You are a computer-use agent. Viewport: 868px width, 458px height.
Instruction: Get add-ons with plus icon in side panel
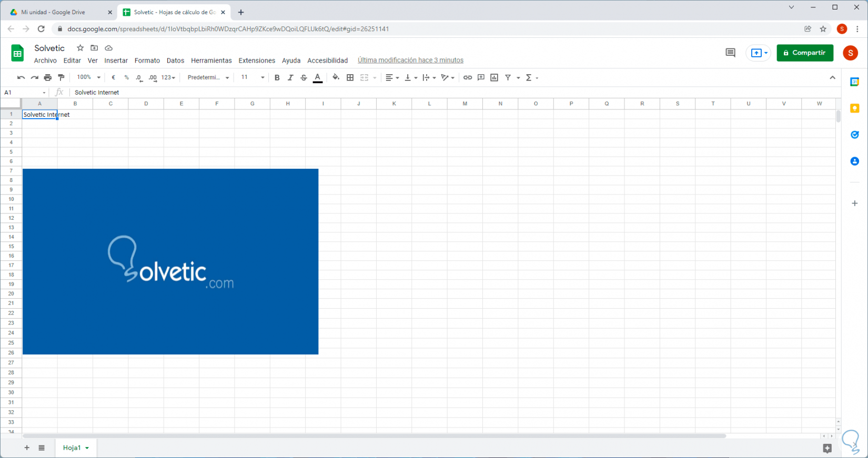855,203
